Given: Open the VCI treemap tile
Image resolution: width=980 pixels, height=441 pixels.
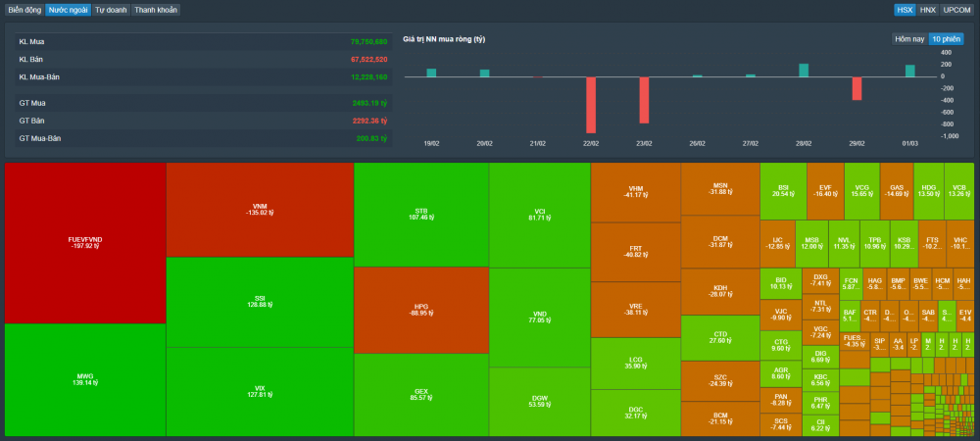Looking at the screenshot, I should 540,216.
